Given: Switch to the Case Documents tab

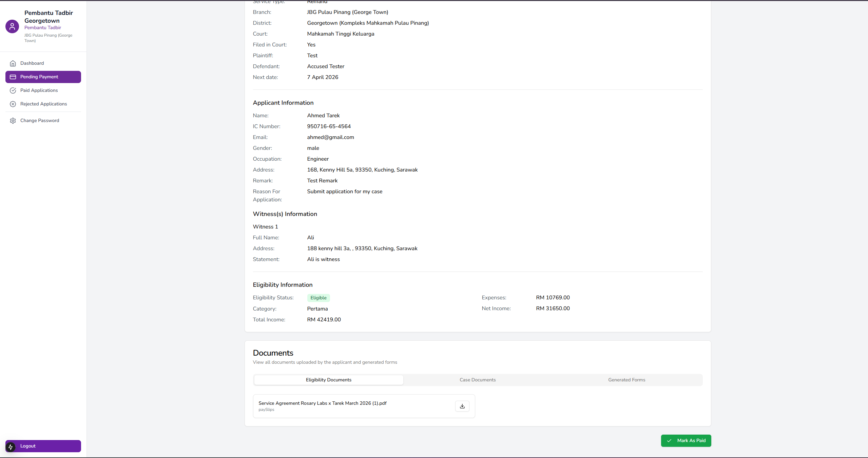Looking at the screenshot, I should point(477,380).
